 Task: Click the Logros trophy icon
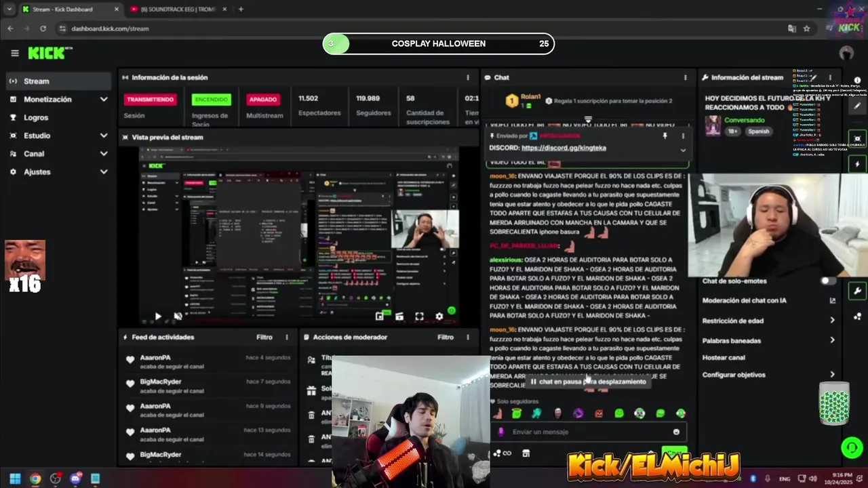click(13, 117)
